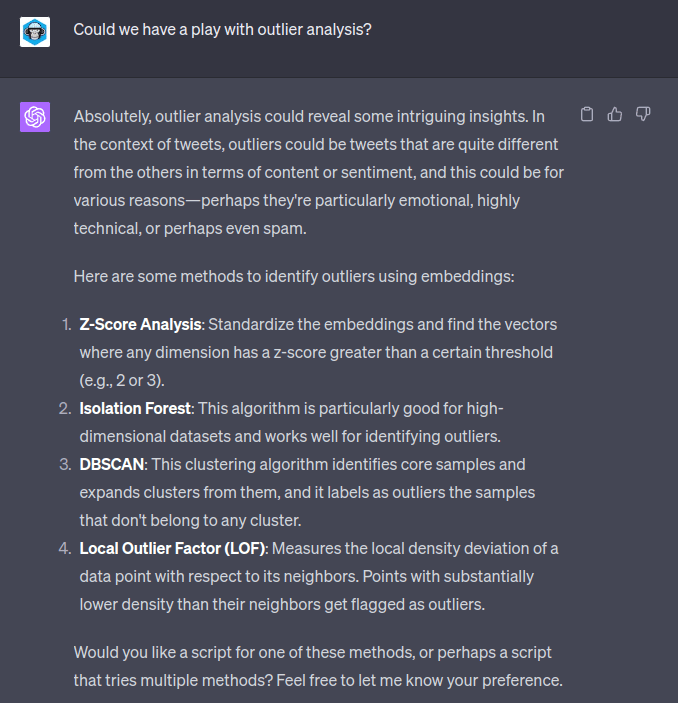This screenshot has width=678, height=703.
Task: Copy the assistant's response with the clipboard icon
Action: pyautogui.click(x=587, y=115)
